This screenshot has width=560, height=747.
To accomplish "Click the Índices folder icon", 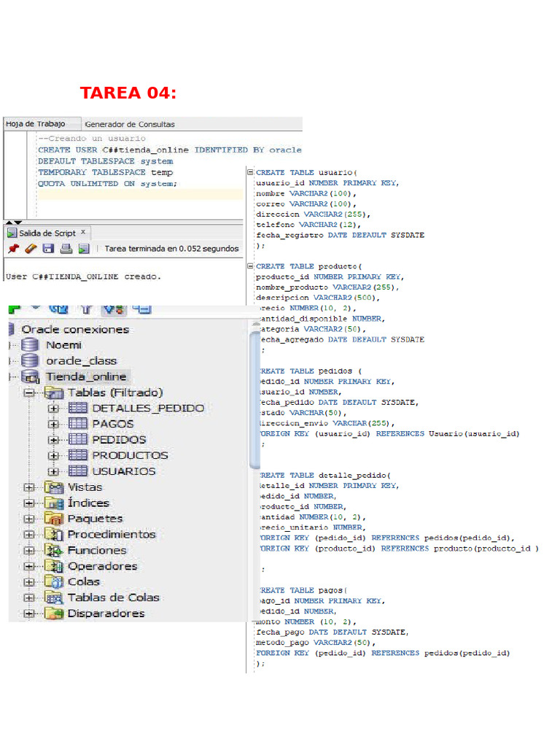I will click(x=54, y=503).
